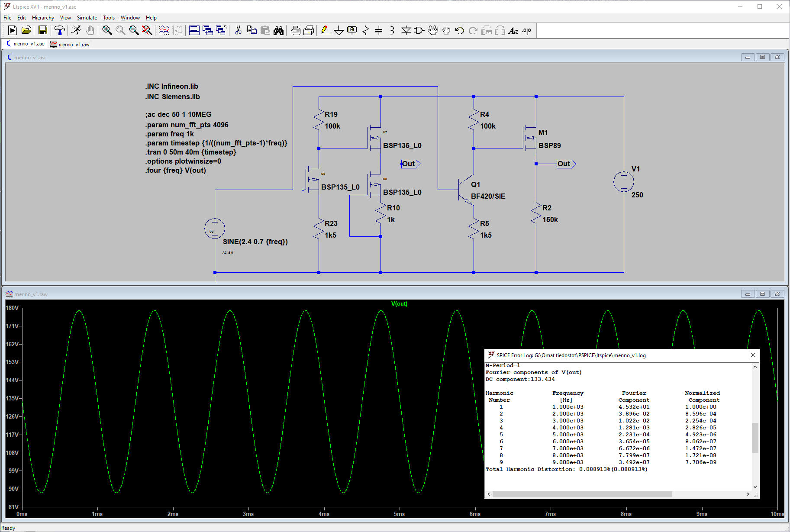Screen dimensions: 790x532
Task: Click the log scrollbar down arrow
Action: 755,487
